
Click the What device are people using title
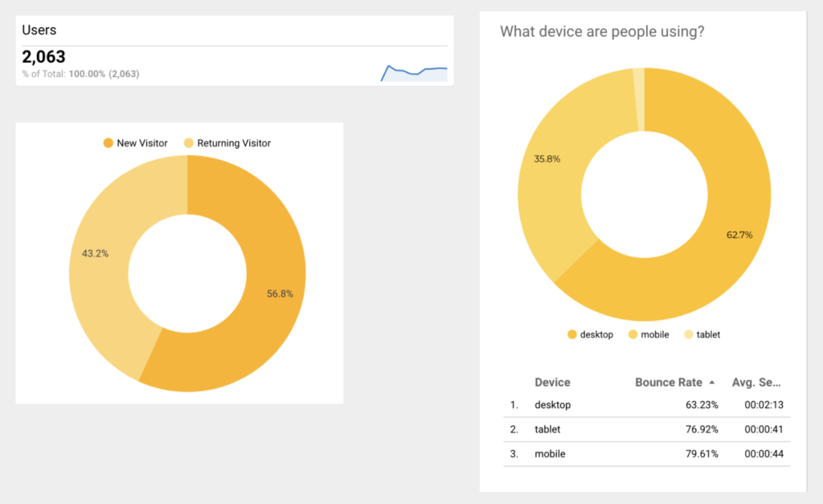pos(602,31)
